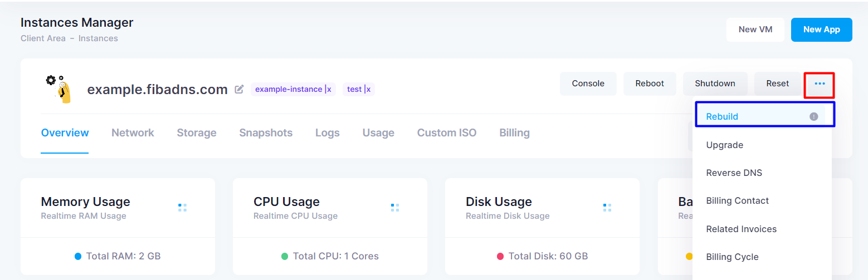
Task: Click the Total RAM: 2 GB label
Action: click(x=123, y=256)
